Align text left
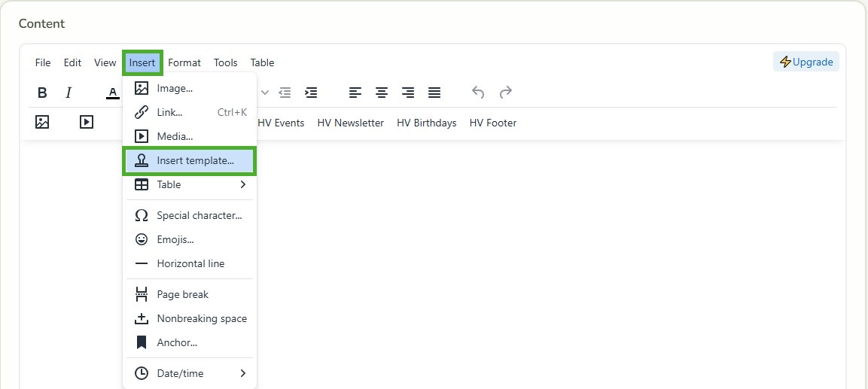This screenshot has width=868, height=389. click(355, 93)
